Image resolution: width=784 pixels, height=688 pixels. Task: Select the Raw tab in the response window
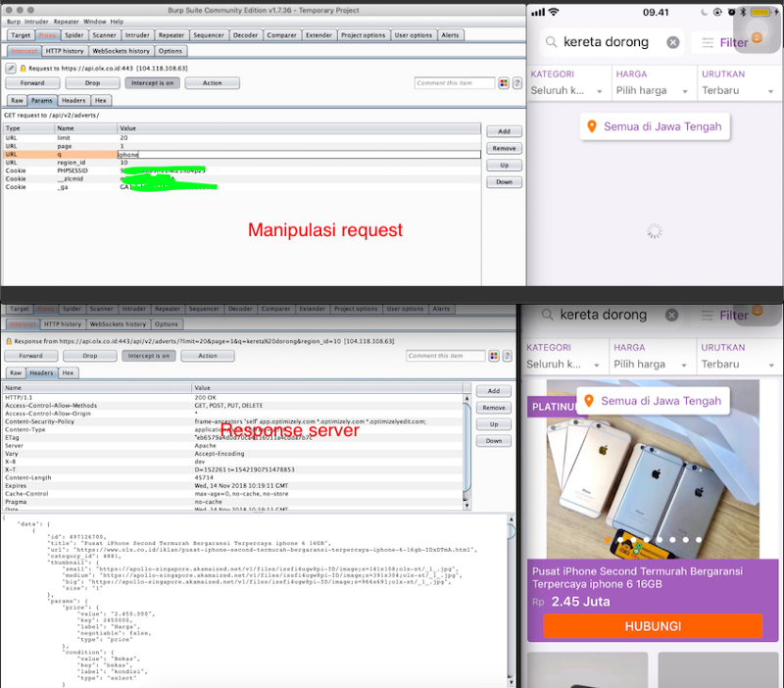16,373
